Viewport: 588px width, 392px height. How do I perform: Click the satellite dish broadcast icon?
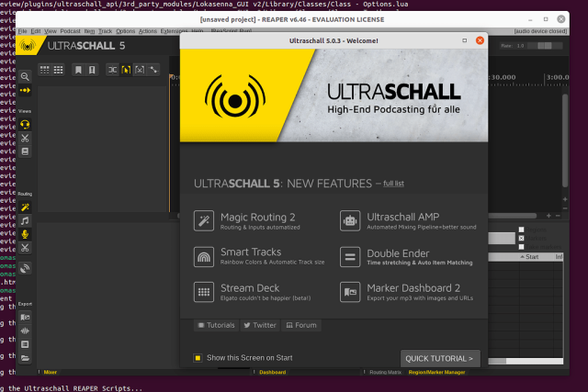(x=25, y=268)
